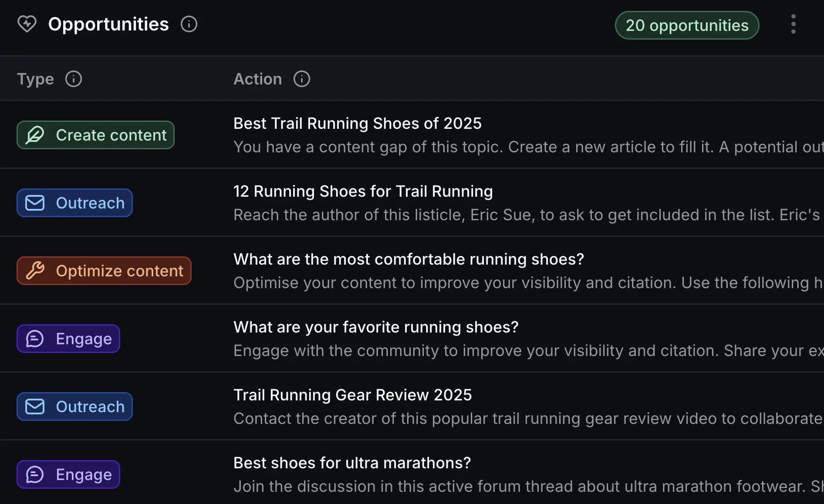Screen dimensions: 824x504
Task: Click the info icon next to Action
Action: coord(302,79)
